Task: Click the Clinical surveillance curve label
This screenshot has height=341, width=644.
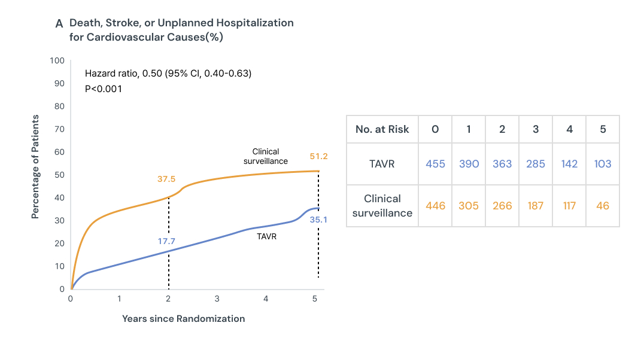Action: point(266,156)
